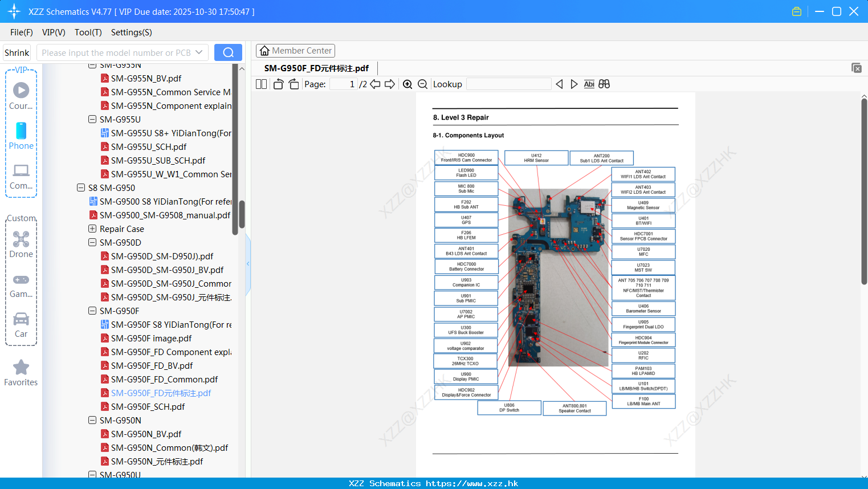The height and width of the screenshot is (489, 868).
Task: Click the yellow toolbox icon in title bar
Action: pos(797,11)
